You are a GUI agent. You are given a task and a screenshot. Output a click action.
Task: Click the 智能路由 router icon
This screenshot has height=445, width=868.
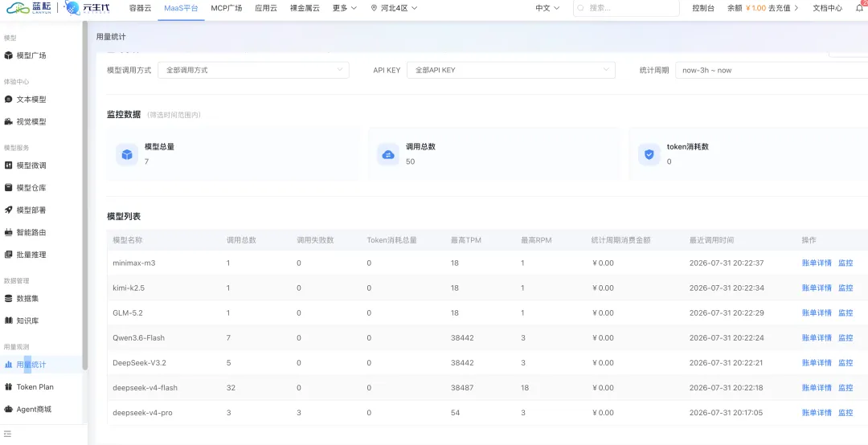click(x=8, y=232)
